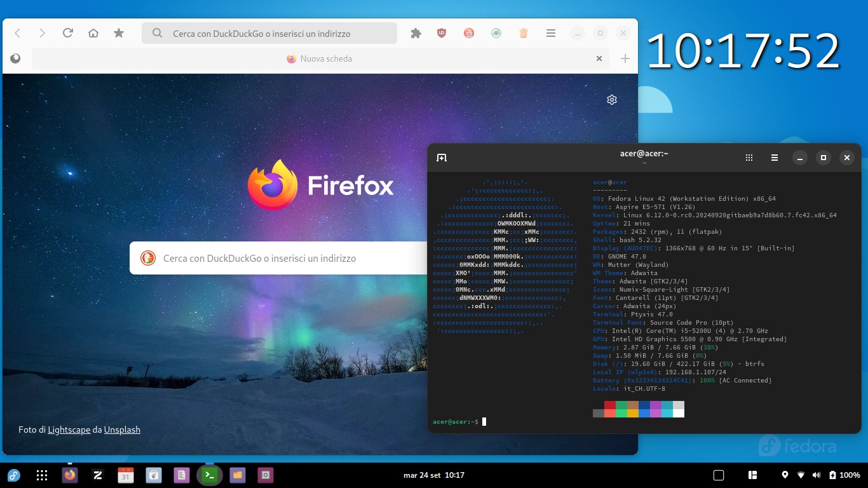Open the shopping bag app in the panel
The image size is (868, 488).
[154, 475]
